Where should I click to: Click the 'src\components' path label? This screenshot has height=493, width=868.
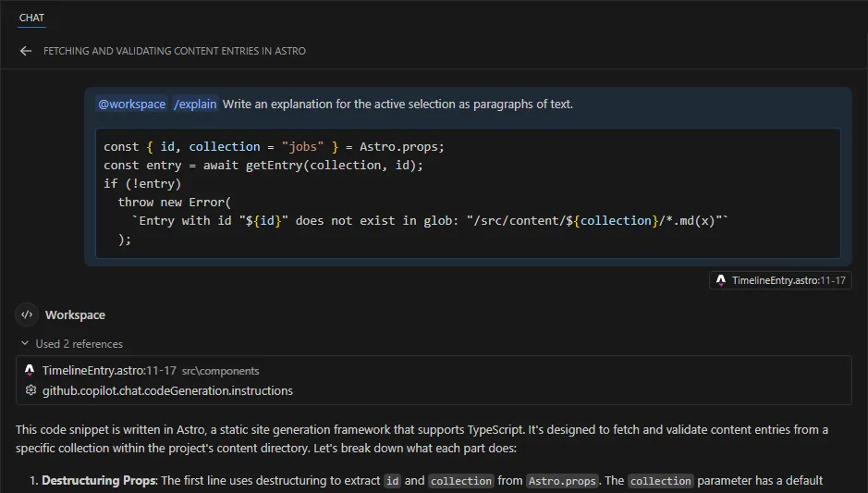(220, 371)
